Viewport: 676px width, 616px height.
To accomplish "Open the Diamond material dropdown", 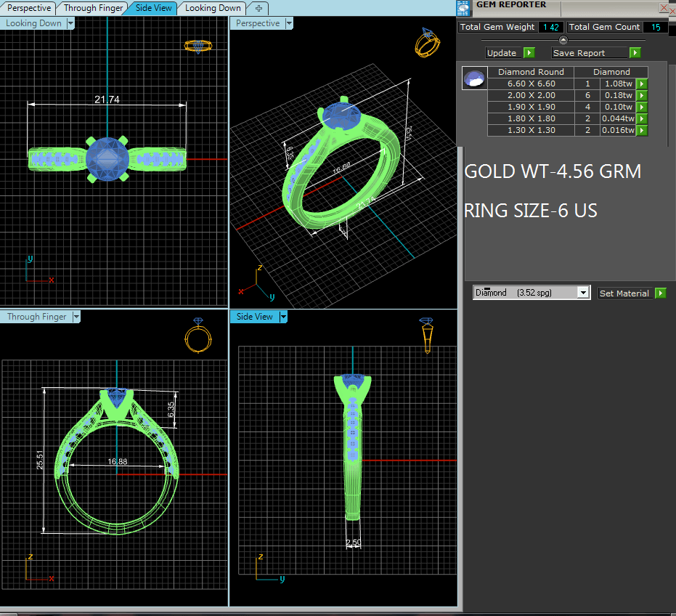I will click(582, 293).
